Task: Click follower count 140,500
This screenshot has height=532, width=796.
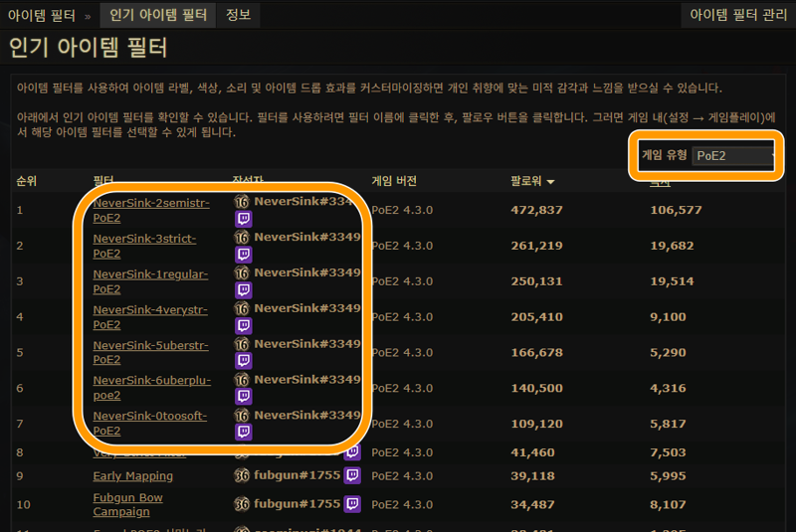Action: (536, 388)
